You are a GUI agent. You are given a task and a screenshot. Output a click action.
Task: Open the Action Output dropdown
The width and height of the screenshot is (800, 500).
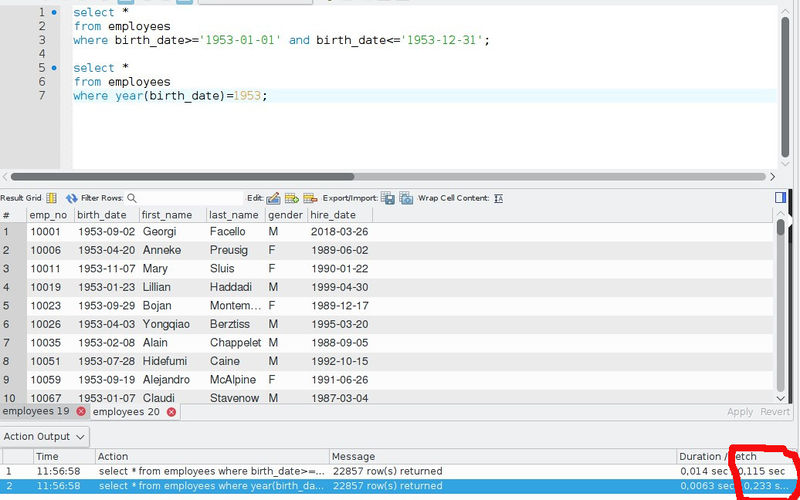pos(44,437)
